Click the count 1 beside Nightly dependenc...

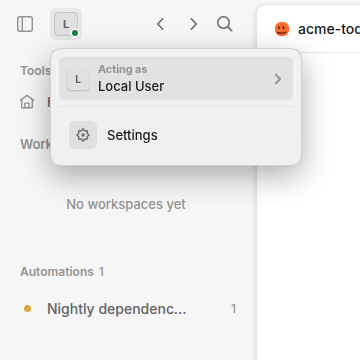[x=234, y=309]
